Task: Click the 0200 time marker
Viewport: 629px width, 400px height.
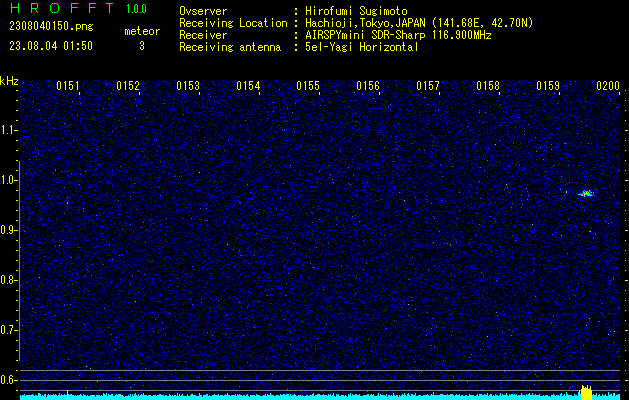Action: (x=608, y=87)
